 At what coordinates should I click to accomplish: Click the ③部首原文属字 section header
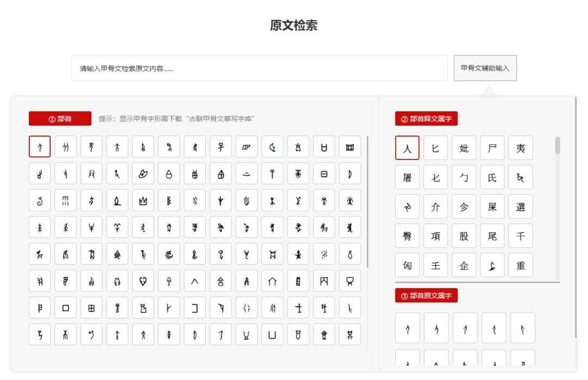426,295
